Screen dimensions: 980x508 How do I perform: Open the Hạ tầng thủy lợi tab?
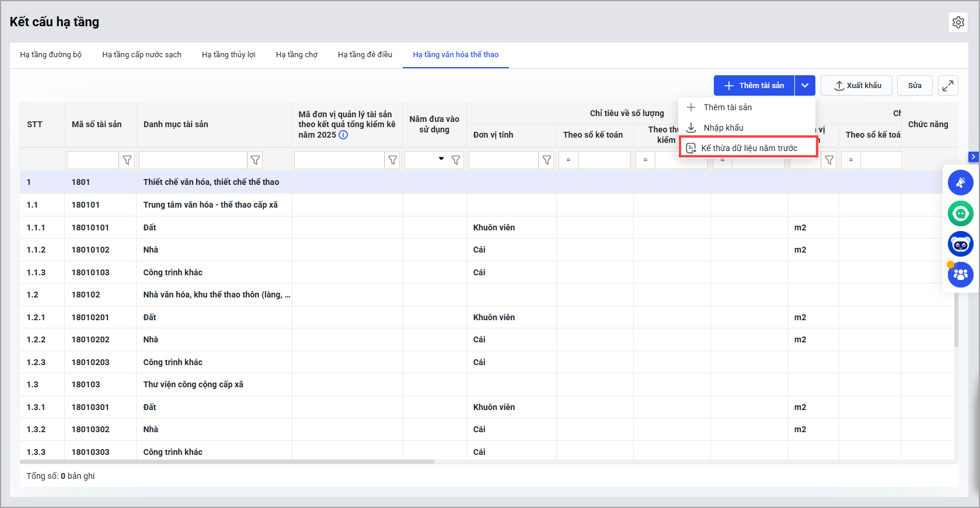point(228,55)
